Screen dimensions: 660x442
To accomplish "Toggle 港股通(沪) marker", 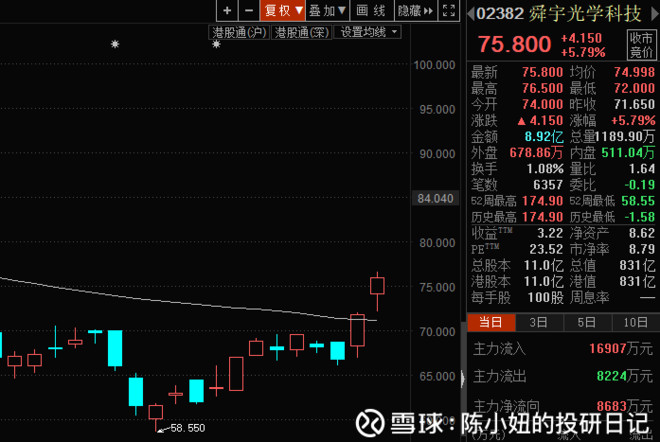I will 240,32.
